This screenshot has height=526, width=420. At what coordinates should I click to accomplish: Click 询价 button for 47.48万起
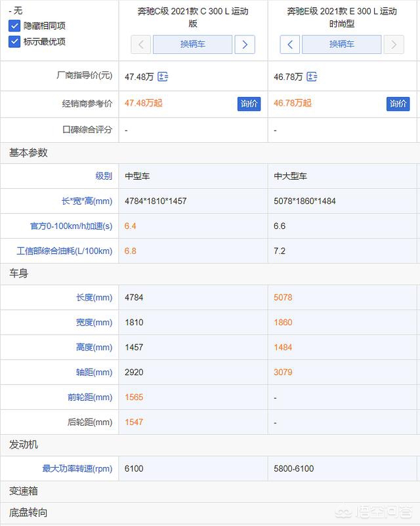(x=249, y=104)
